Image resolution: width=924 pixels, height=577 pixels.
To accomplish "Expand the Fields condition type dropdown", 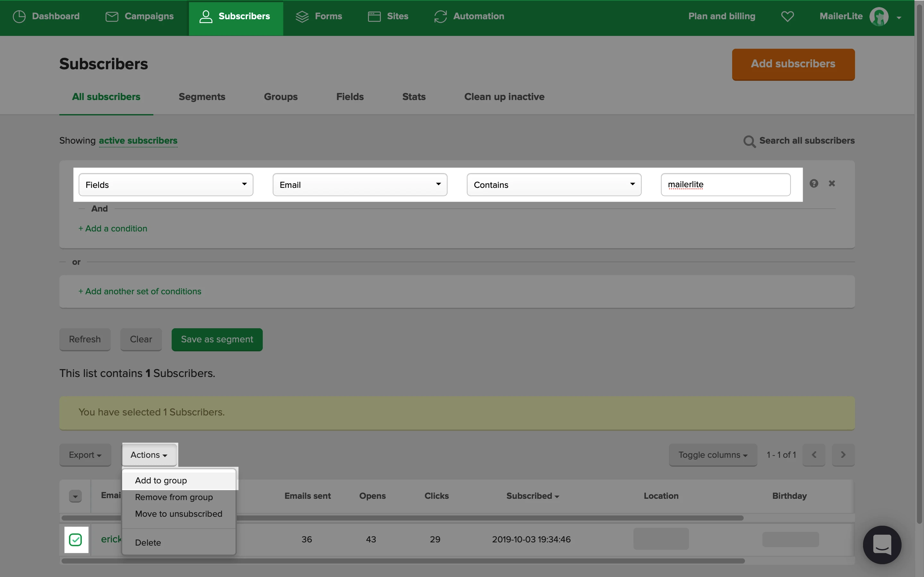I will click(166, 185).
